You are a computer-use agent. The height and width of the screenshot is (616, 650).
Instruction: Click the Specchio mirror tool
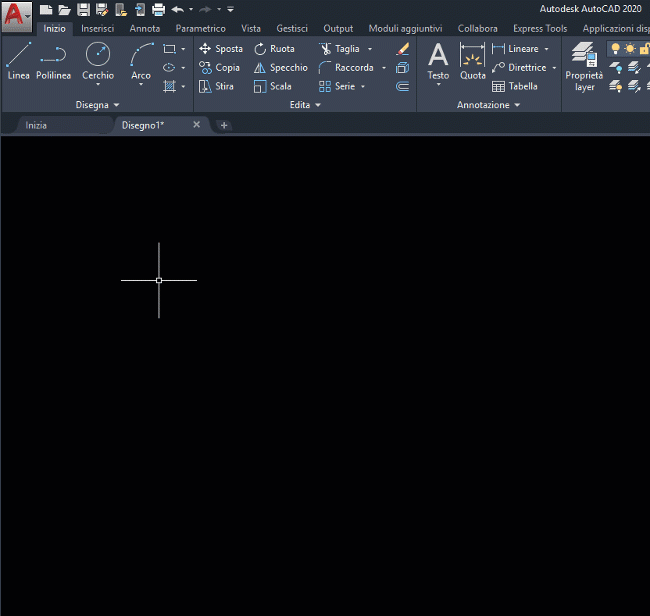(x=281, y=68)
